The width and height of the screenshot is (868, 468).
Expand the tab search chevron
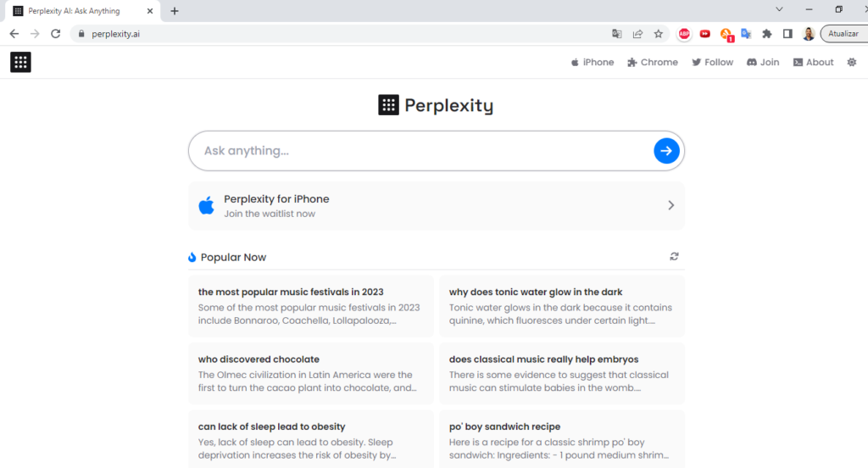point(779,9)
